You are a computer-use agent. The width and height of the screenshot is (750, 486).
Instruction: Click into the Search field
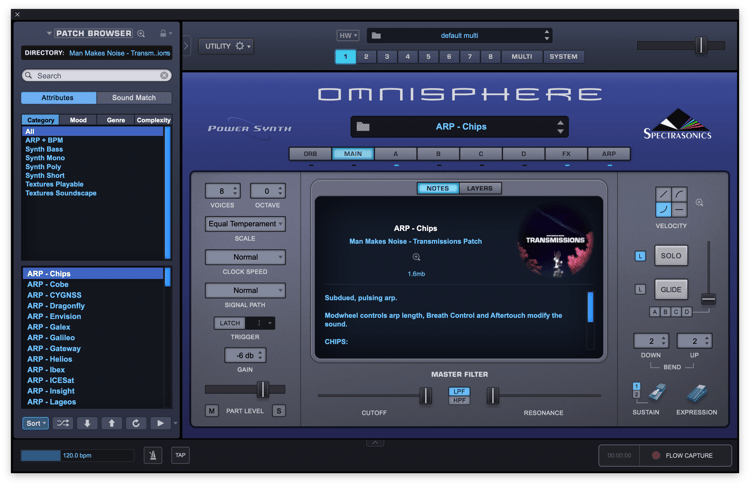click(97, 76)
